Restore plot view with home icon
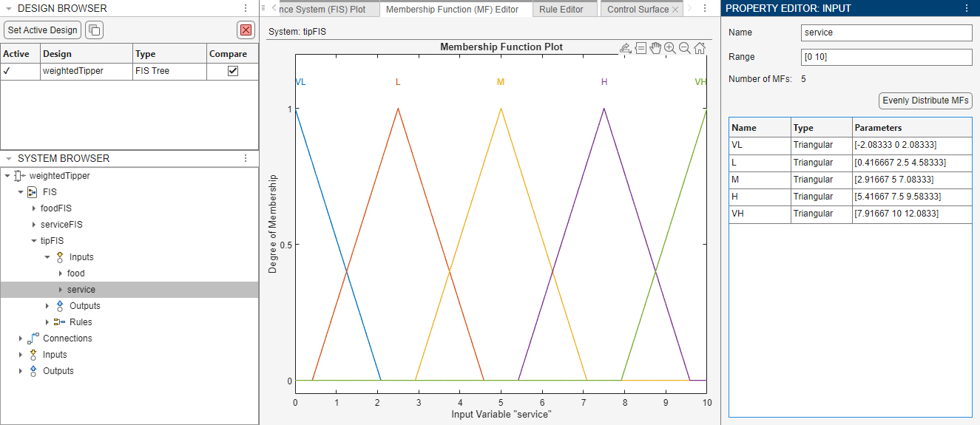 [x=700, y=48]
